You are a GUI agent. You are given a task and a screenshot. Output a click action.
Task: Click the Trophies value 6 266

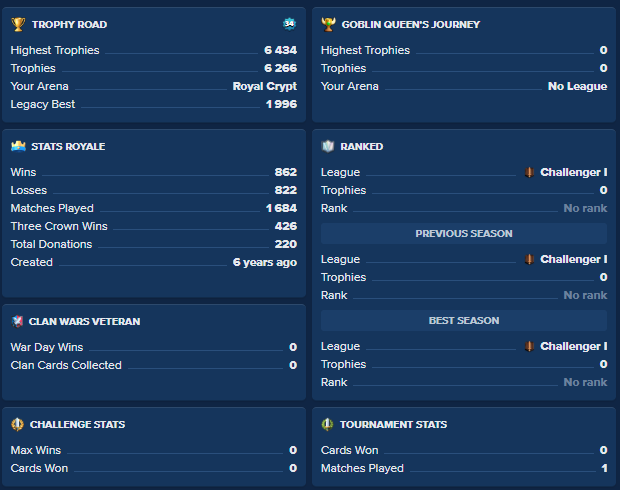click(x=280, y=68)
